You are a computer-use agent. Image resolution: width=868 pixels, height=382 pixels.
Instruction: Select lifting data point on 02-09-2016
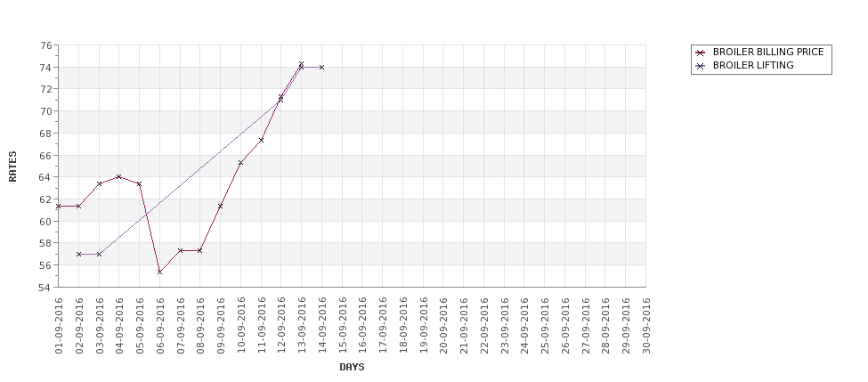coord(78,254)
